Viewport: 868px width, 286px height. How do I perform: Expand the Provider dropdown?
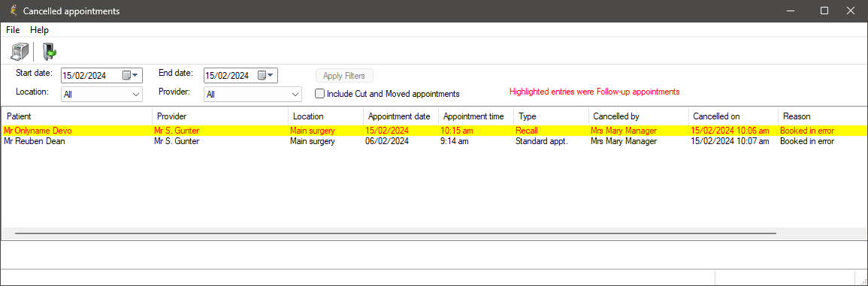click(295, 95)
